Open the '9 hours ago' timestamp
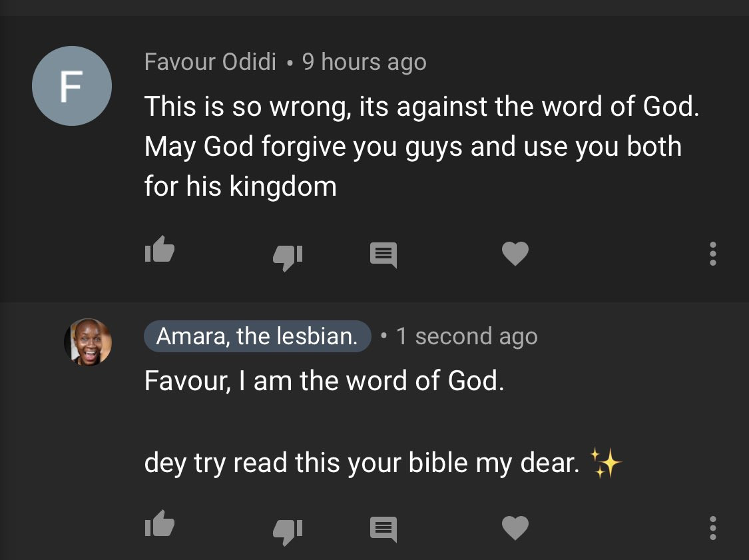The height and width of the screenshot is (560, 749). click(364, 62)
